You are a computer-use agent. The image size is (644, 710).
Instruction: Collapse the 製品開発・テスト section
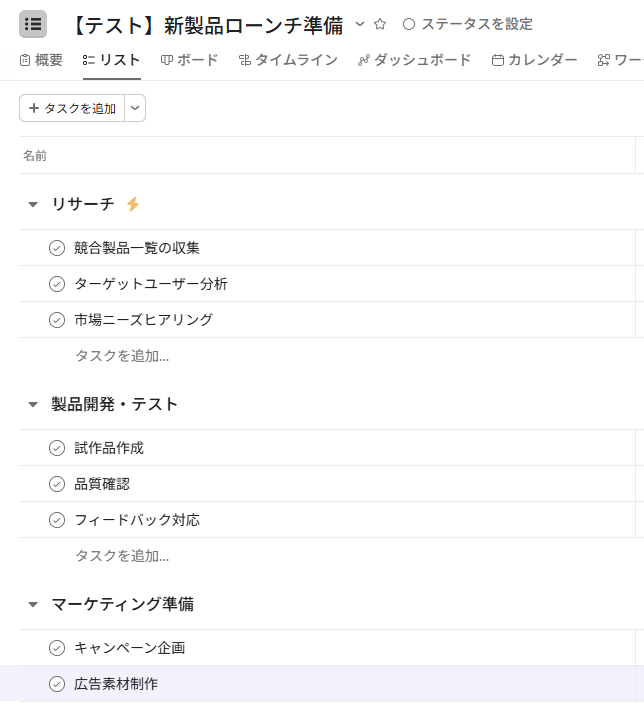pos(33,404)
